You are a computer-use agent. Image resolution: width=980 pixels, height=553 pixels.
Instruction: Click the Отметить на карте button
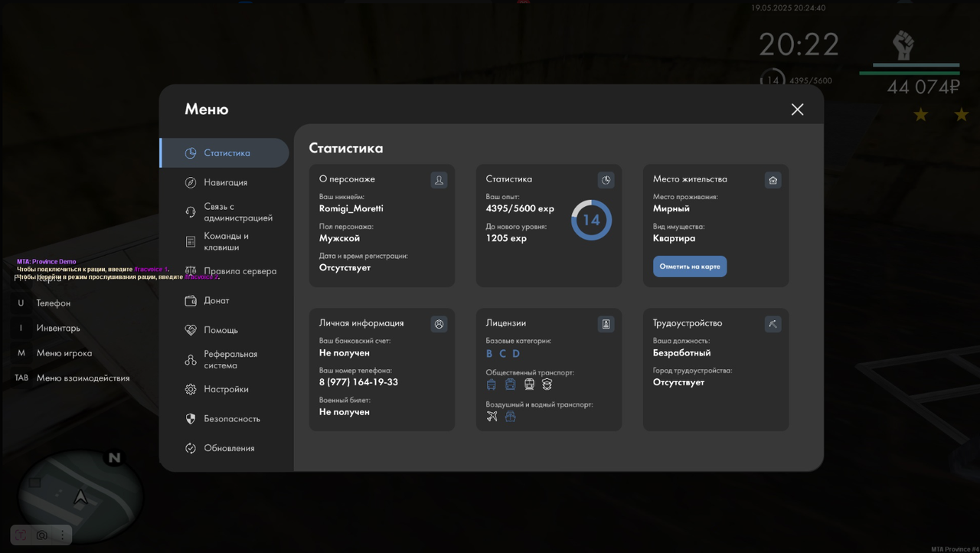click(690, 267)
